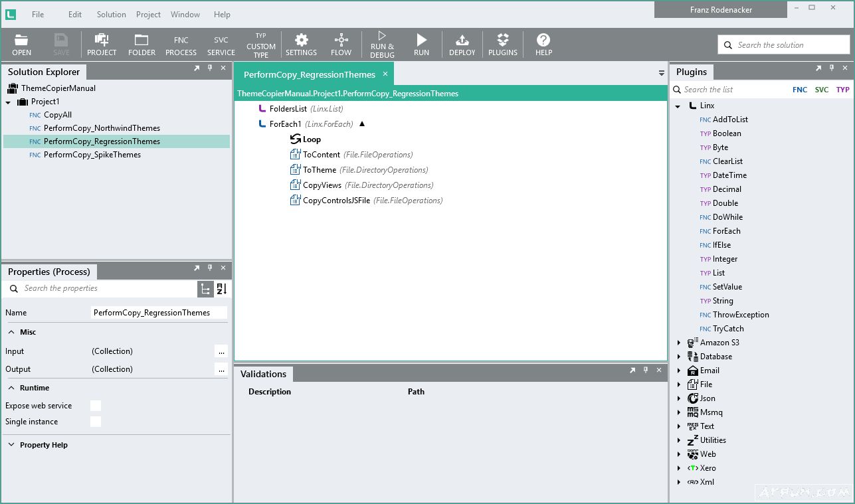The image size is (855, 504).
Task: Toggle the Single instance checkbox
Action: pyautogui.click(x=96, y=422)
